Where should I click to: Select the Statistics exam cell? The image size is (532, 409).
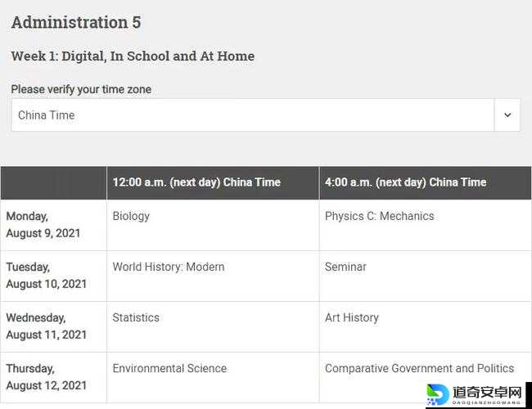[x=136, y=317]
